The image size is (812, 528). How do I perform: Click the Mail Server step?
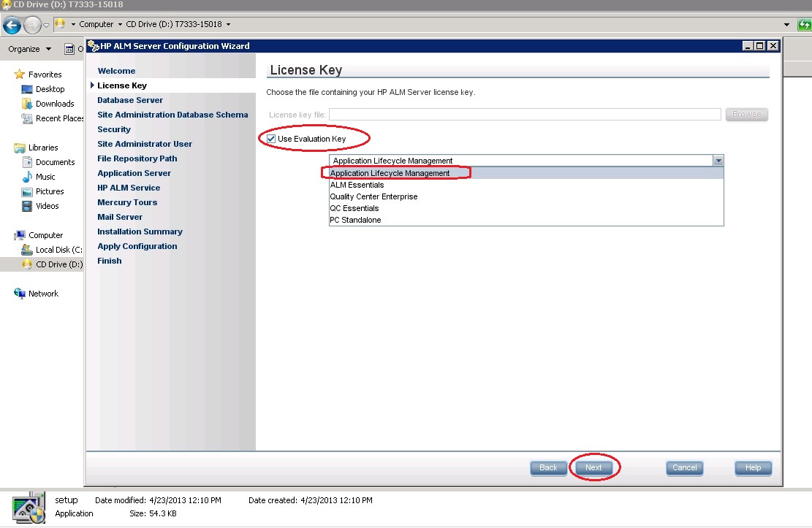[x=120, y=217]
